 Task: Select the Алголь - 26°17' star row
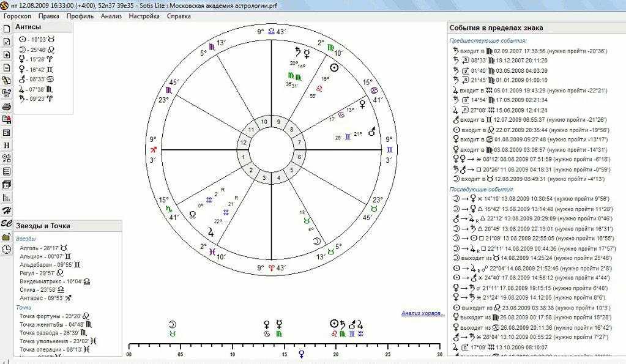tap(44, 248)
